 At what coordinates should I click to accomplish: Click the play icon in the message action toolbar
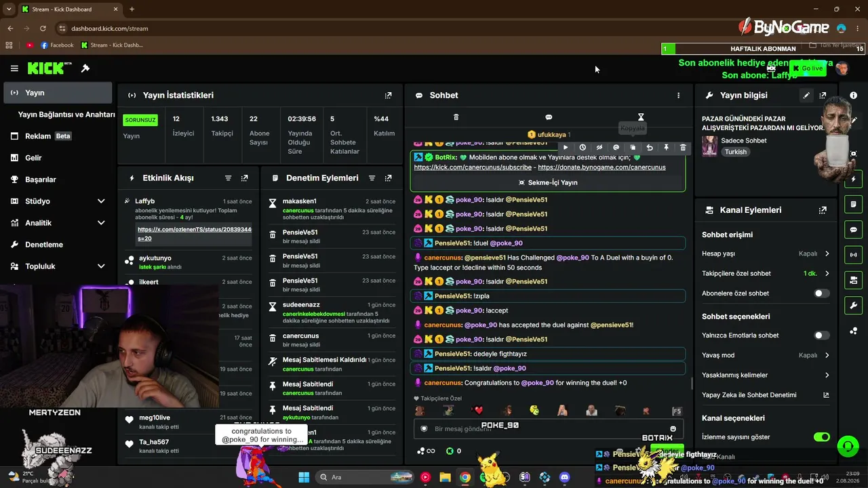tap(566, 148)
